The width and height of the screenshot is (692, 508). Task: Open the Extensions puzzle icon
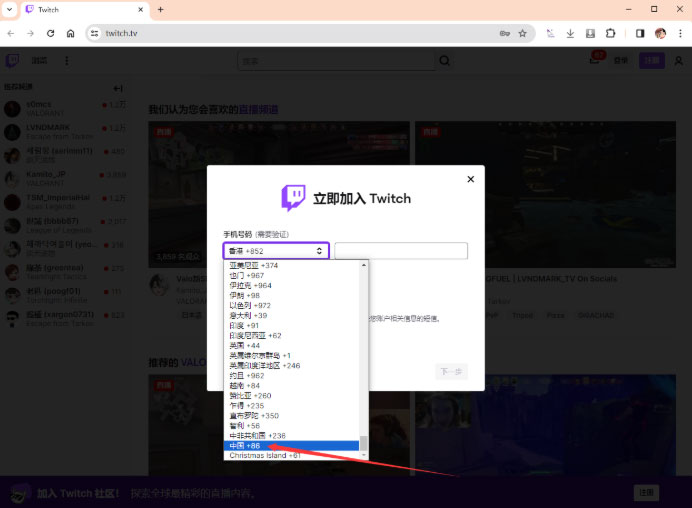point(610,33)
